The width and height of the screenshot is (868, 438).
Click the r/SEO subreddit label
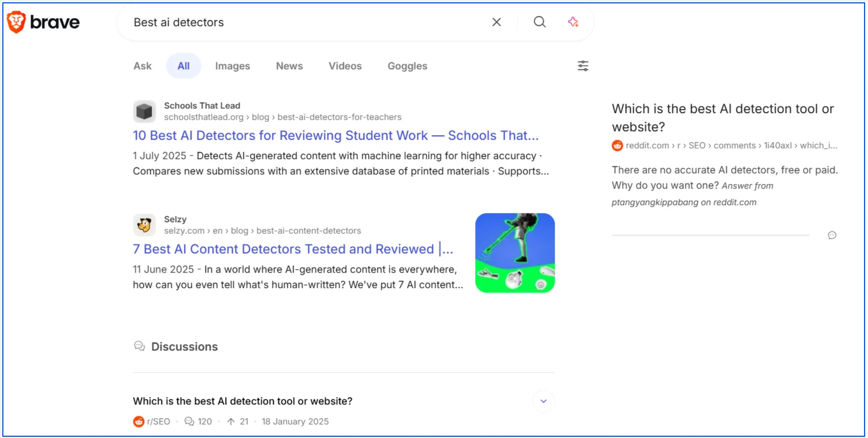[x=159, y=422]
